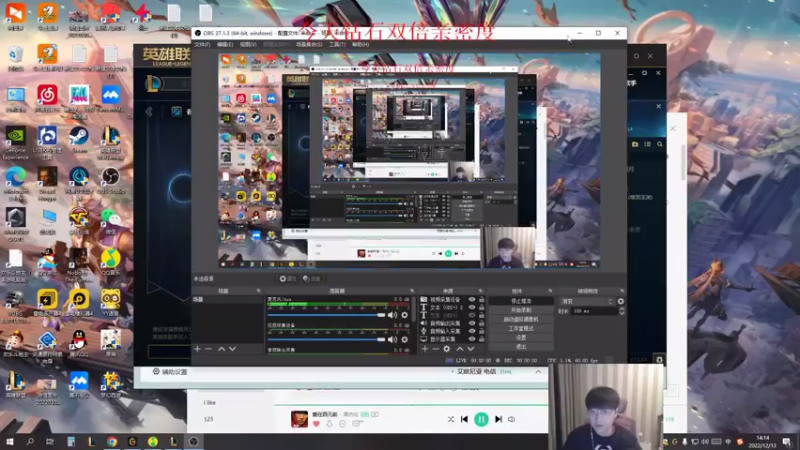800x450 pixels.
Task: Click Studio Mode button in controls
Action: [x=521, y=329]
